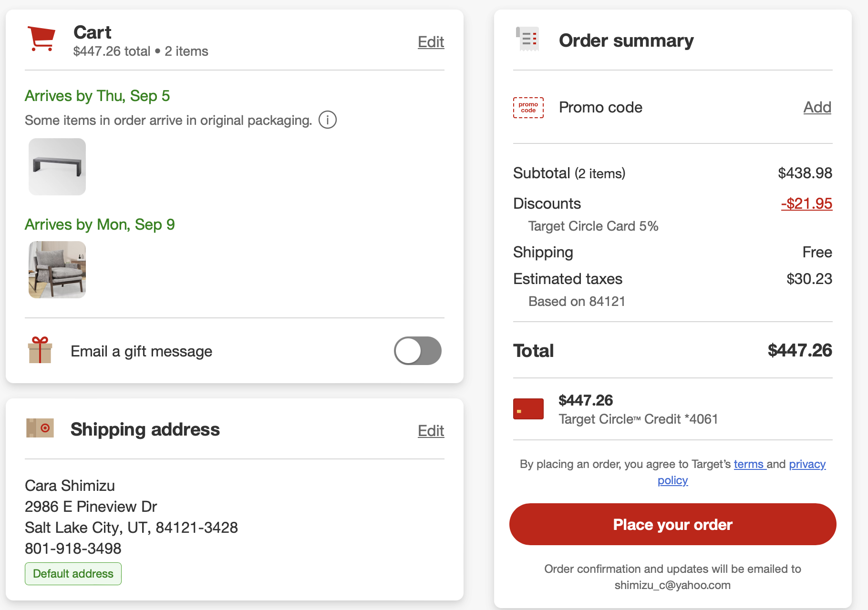Open the armchair product thumbnail
The height and width of the screenshot is (610, 868).
pos(57,270)
